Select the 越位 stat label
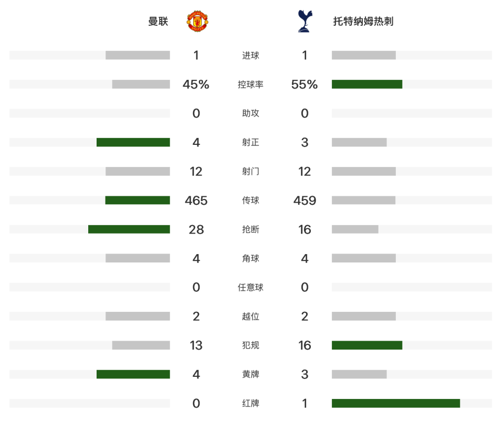504x432 pixels. 250,317
